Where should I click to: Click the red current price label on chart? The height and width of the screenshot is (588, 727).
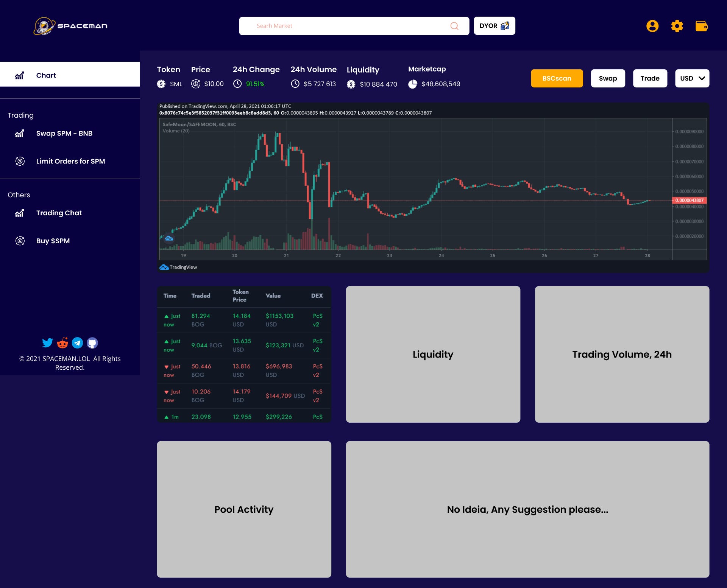coord(690,200)
